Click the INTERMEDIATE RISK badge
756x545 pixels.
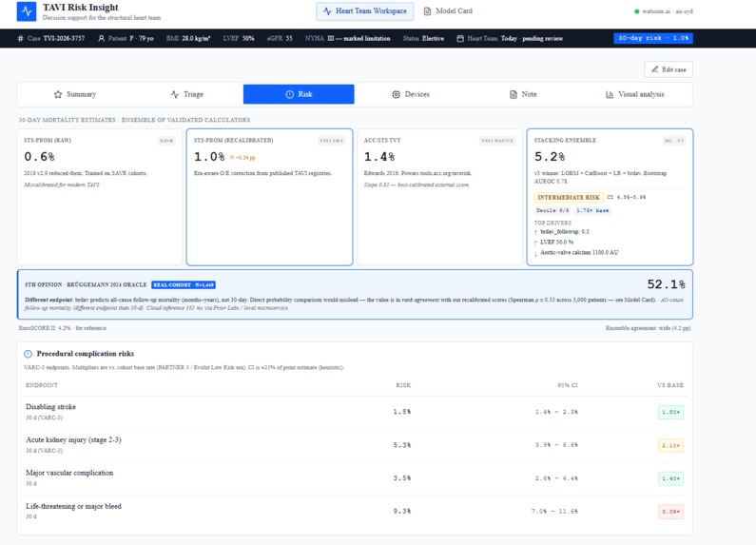coord(569,197)
